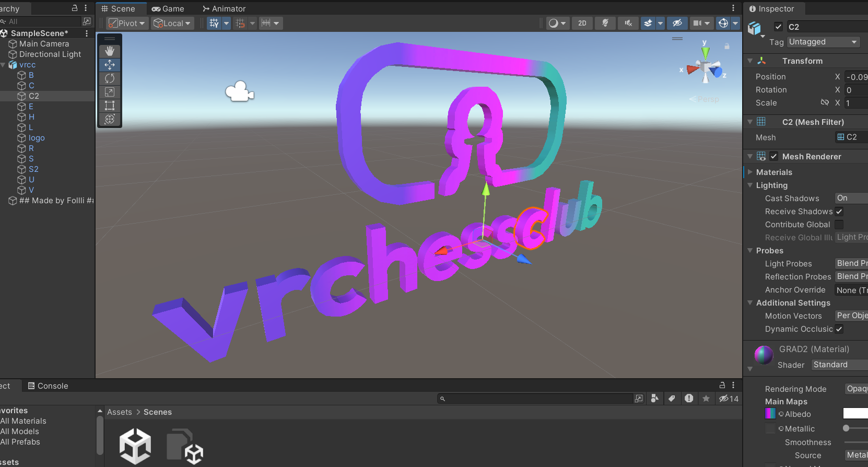This screenshot has height=467, width=868.
Task: Open scene camera settings icon
Action: click(x=697, y=23)
